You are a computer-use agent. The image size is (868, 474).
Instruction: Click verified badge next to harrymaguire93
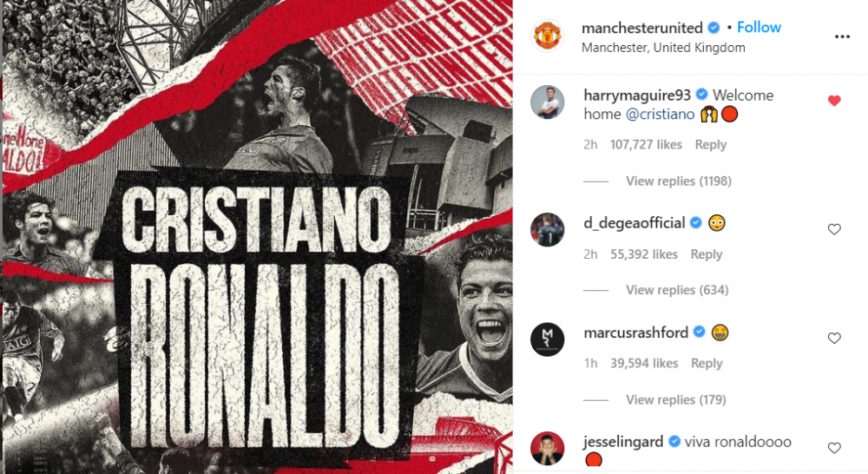pos(701,95)
